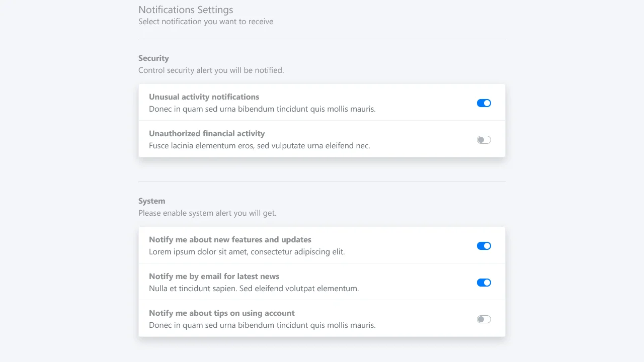This screenshot has height=362, width=644.
Task: Turn off new features and updates notifications
Action: 484,246
